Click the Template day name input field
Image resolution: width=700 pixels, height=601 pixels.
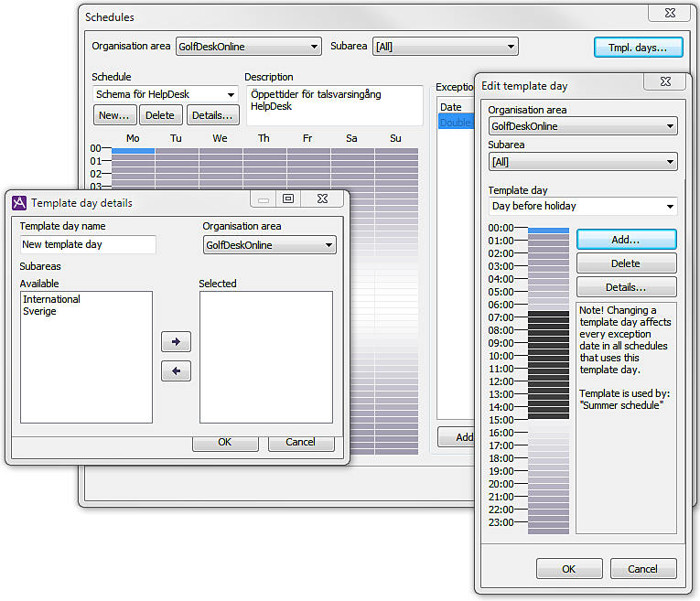point(88,245)
